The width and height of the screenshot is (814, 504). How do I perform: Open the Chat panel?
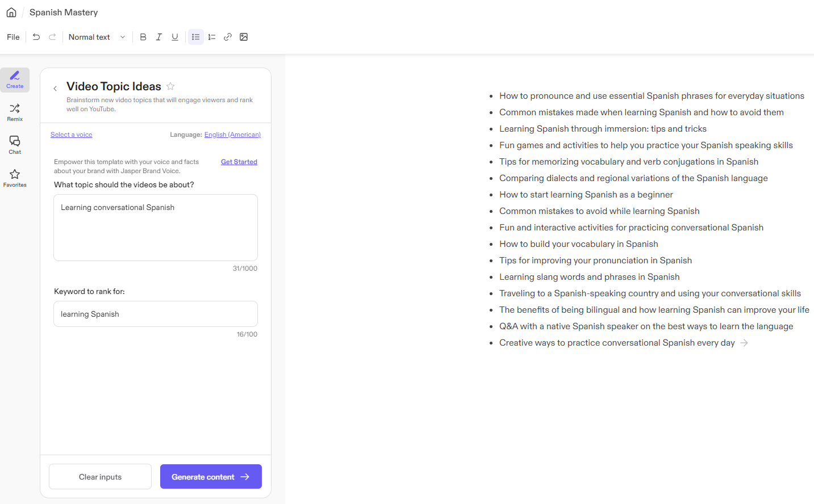click(x=14, y=145)
